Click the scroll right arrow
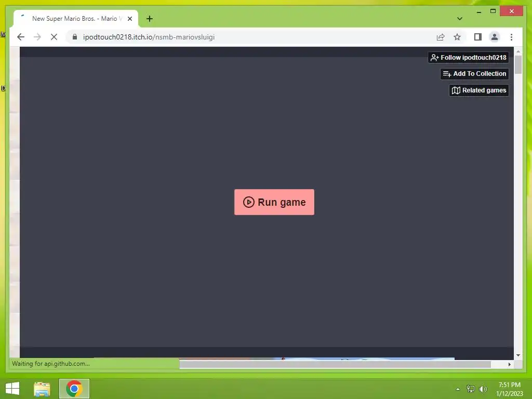The width and height of the screenshot is (532, 399). [509, 364]
